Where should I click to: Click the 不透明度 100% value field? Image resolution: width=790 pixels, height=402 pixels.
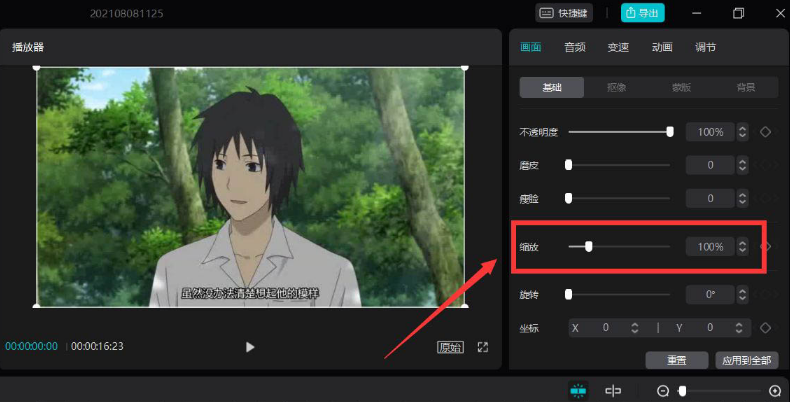(x=710, y=132)
